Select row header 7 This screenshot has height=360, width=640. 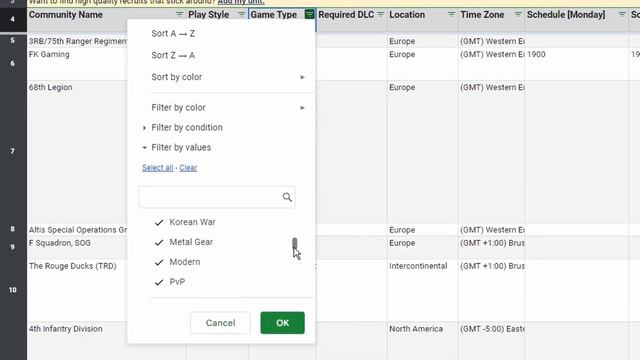tap(13, 151)
